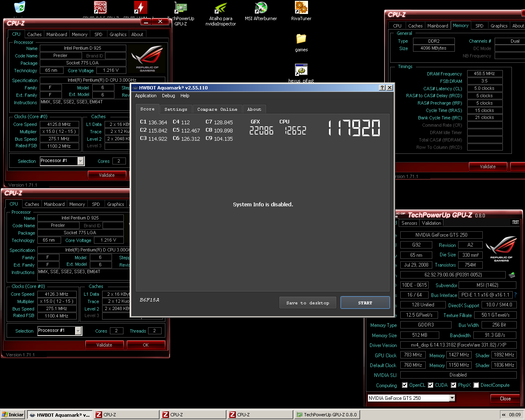Open SPD tab in right CPU-Z window
The width and height of the screenshot is (525, 420).
tap(479, 26)
